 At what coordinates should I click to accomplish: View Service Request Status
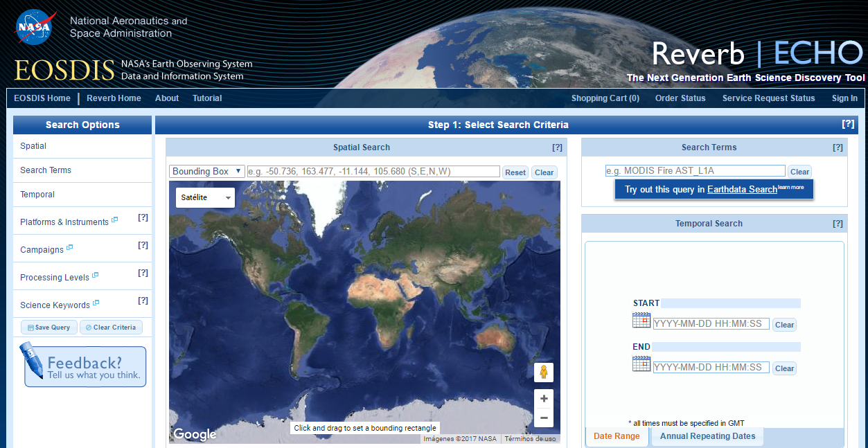pos(769,98)
